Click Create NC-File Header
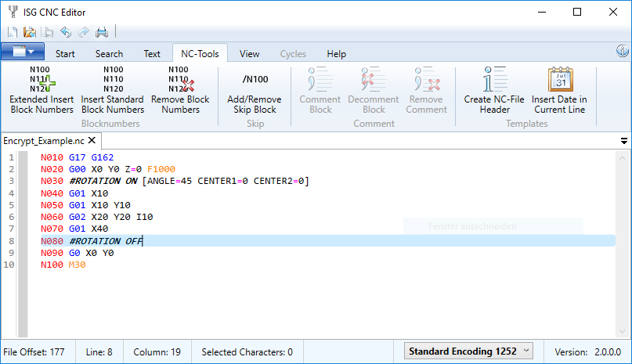Screen dimensions: 632x364 [494, 90]
